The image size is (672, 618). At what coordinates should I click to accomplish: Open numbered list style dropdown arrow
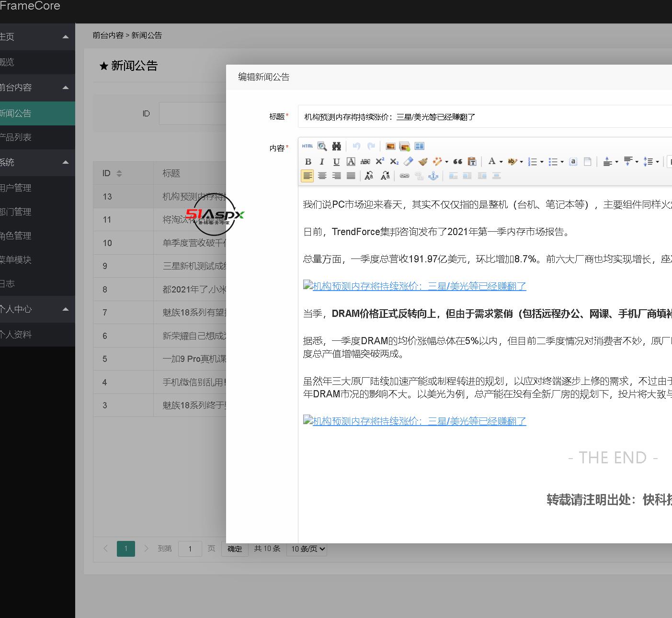click(542, 162)
